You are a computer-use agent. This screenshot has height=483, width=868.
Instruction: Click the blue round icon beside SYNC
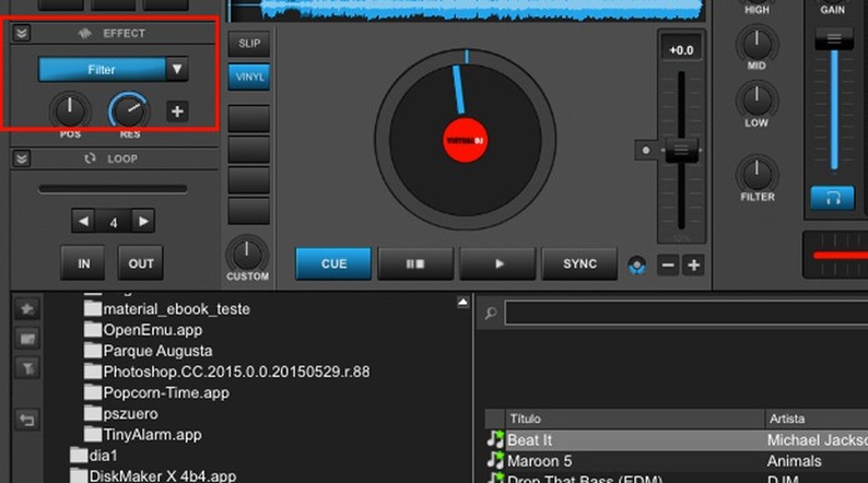tap(637, 265)
